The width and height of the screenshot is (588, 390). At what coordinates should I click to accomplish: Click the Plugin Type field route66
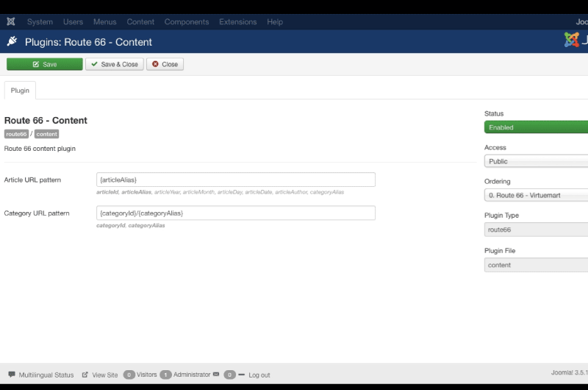point(537,230)
